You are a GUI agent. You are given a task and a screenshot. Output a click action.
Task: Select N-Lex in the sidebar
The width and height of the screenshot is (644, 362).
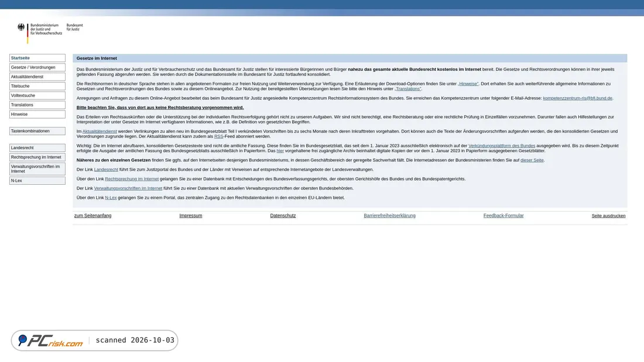click(x=37, y=181)
